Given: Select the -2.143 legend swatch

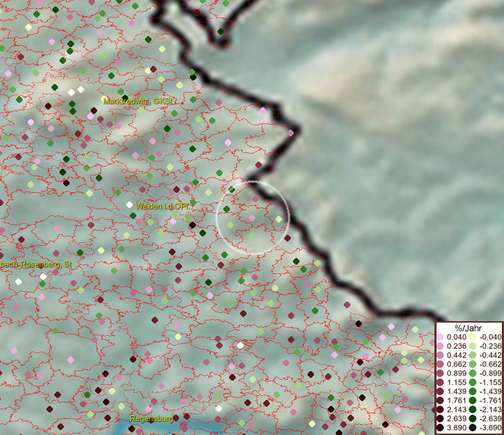Looking at the screenshot, I should tap(473, 410).
